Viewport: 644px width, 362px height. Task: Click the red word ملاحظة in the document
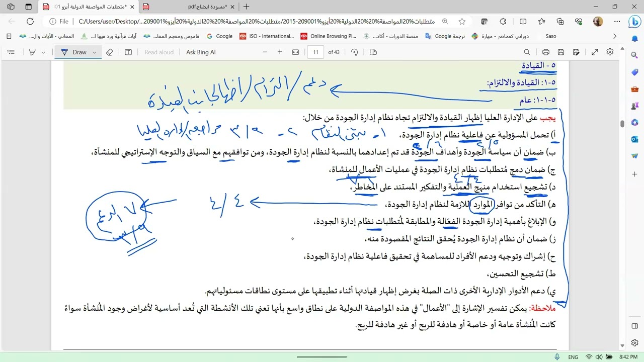[x=542, y=307]
